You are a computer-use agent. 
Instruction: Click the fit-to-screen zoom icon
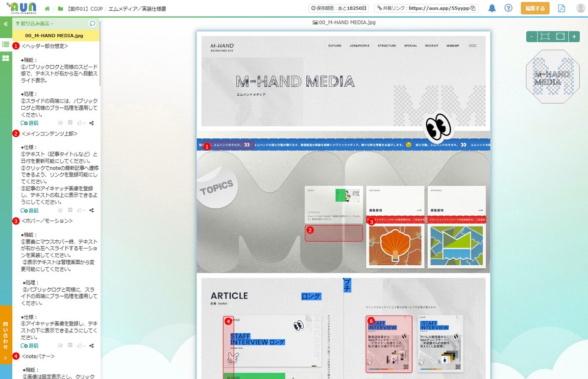[x=544, y=36]
